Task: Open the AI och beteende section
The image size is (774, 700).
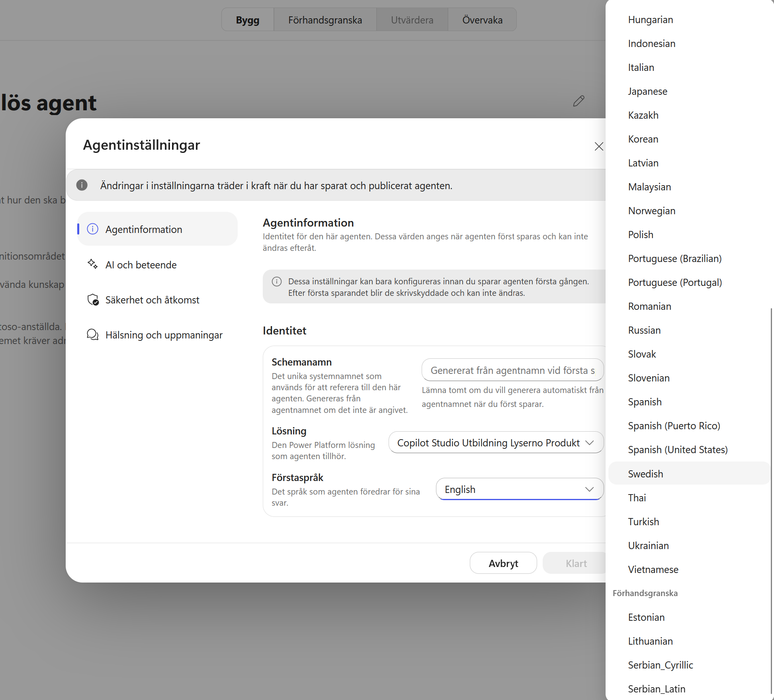Action: (x=158, y=264)
